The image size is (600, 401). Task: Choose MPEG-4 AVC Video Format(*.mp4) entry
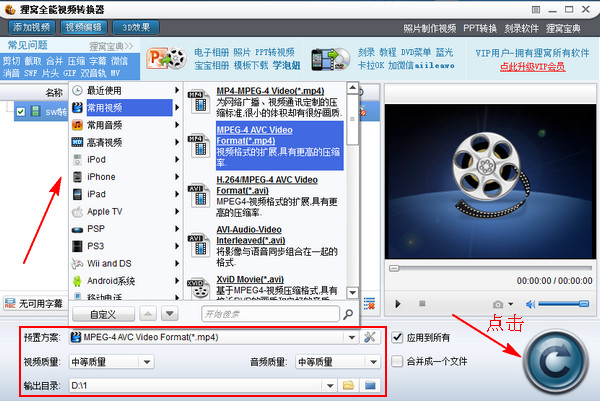pos(279,146)
